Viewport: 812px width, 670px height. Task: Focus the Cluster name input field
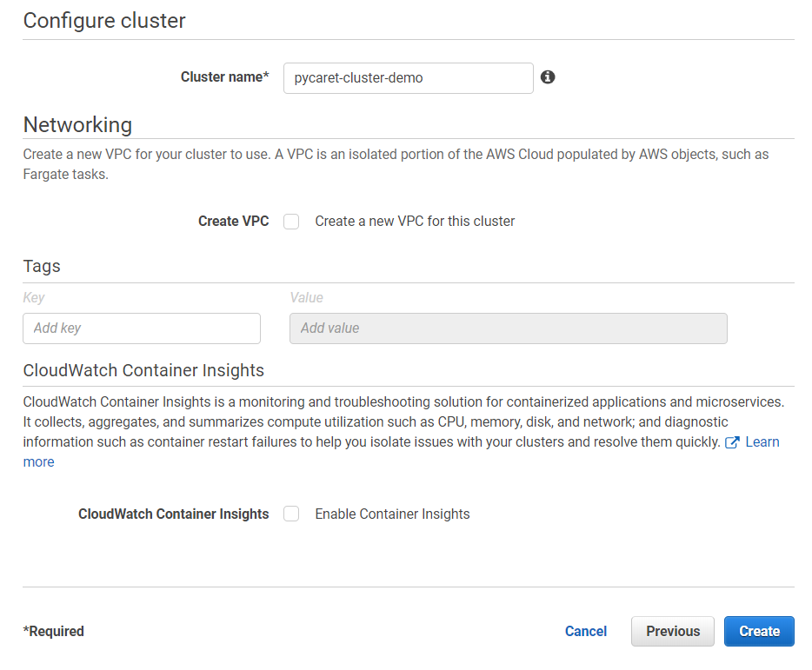tap(408, 78)
